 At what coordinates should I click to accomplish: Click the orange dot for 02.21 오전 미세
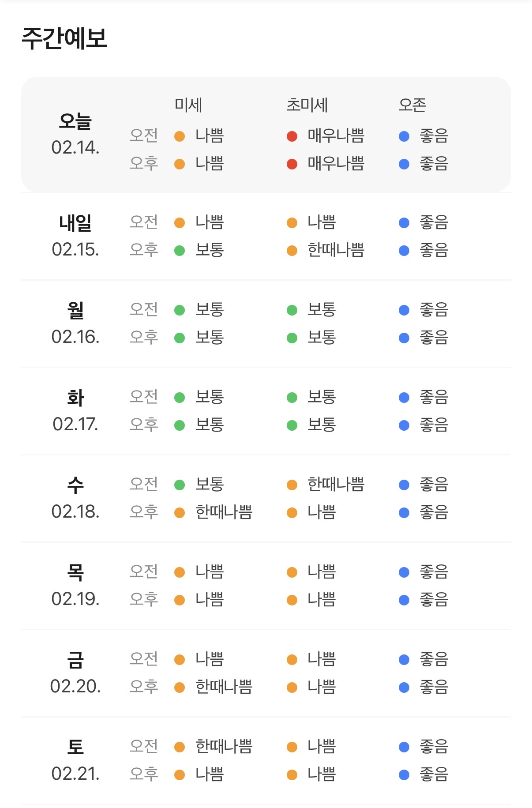[x=180, y=747]
